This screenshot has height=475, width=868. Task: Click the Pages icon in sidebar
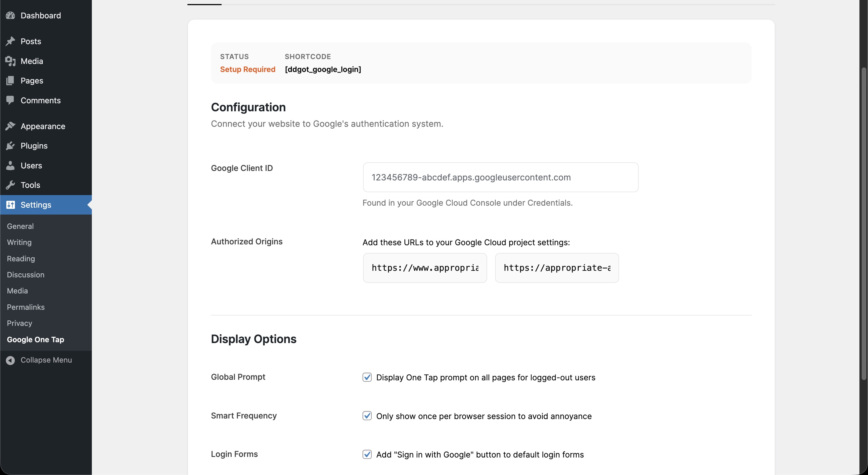(x=10, y=80)
